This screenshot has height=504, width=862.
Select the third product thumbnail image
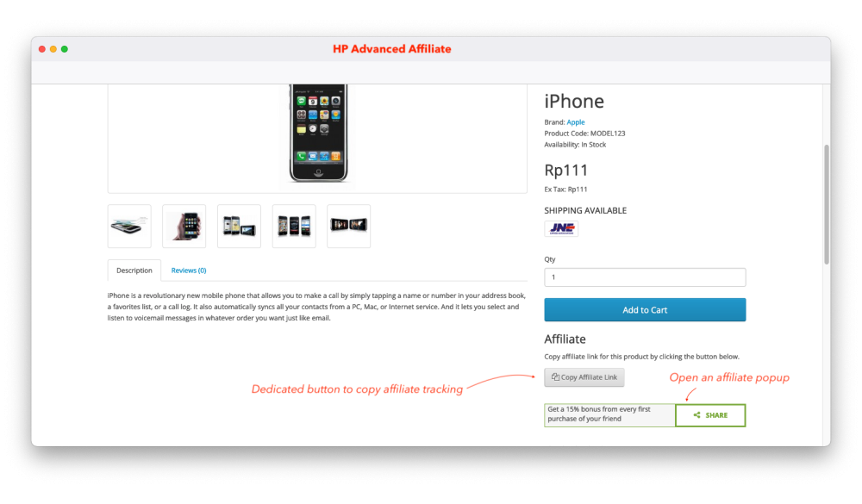tap(239, 226)
